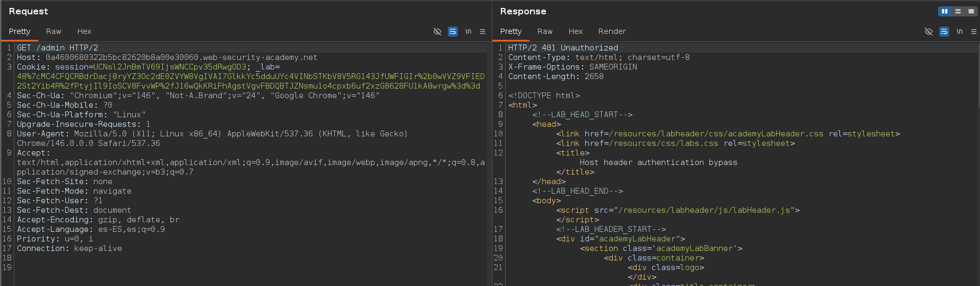Open the Response Render tab
980x286 pixels.
tap(612, 32)
